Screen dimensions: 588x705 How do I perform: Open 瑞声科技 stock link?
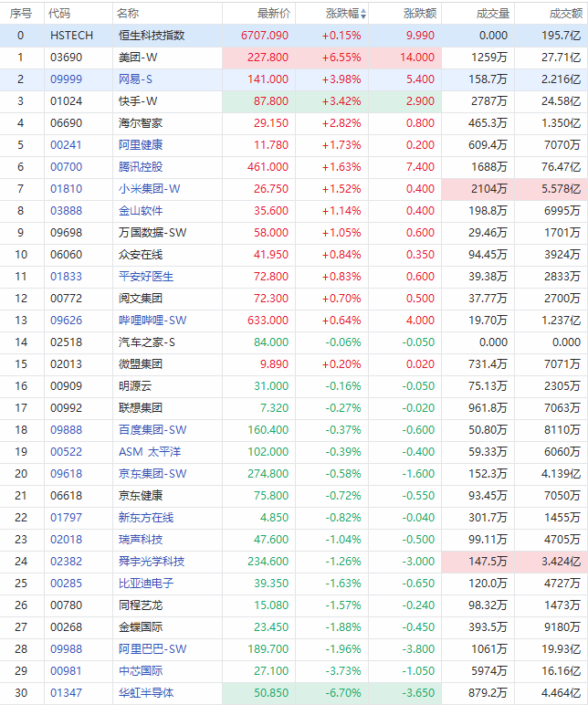141,540
